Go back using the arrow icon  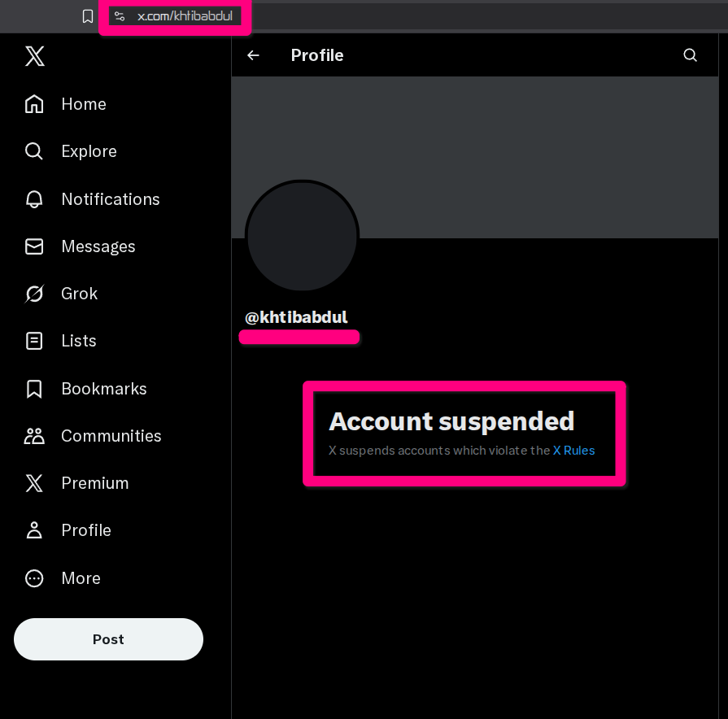coord(254,55)
